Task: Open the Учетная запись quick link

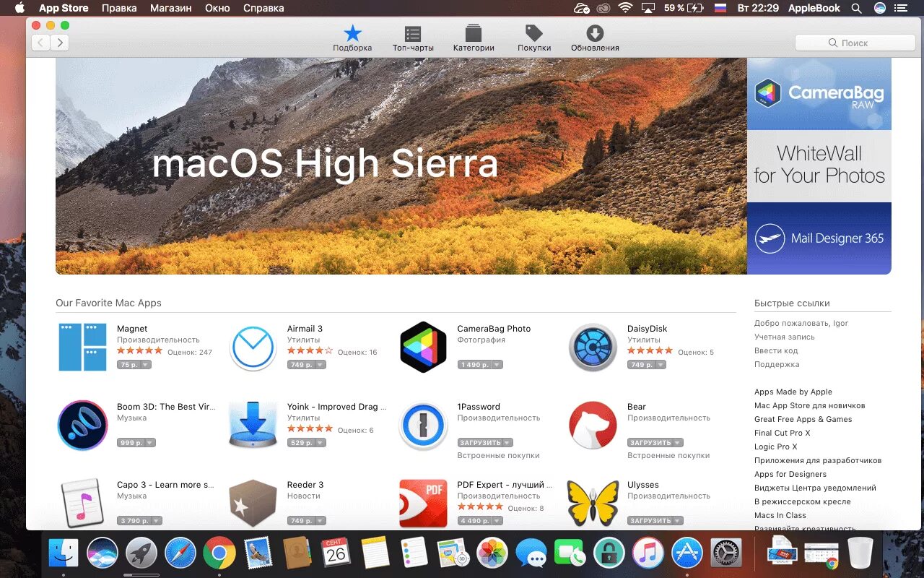Action: point(785,337)
